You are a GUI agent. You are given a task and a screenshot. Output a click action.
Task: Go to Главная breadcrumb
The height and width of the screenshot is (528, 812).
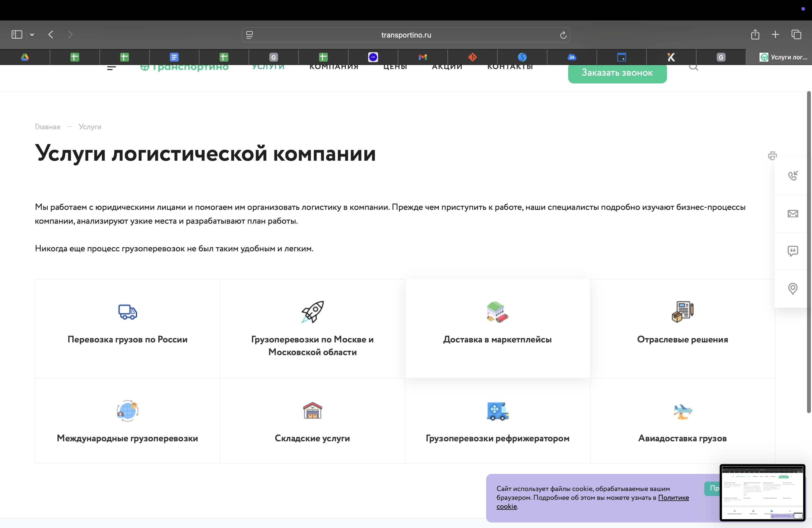[x=48, y=127]
